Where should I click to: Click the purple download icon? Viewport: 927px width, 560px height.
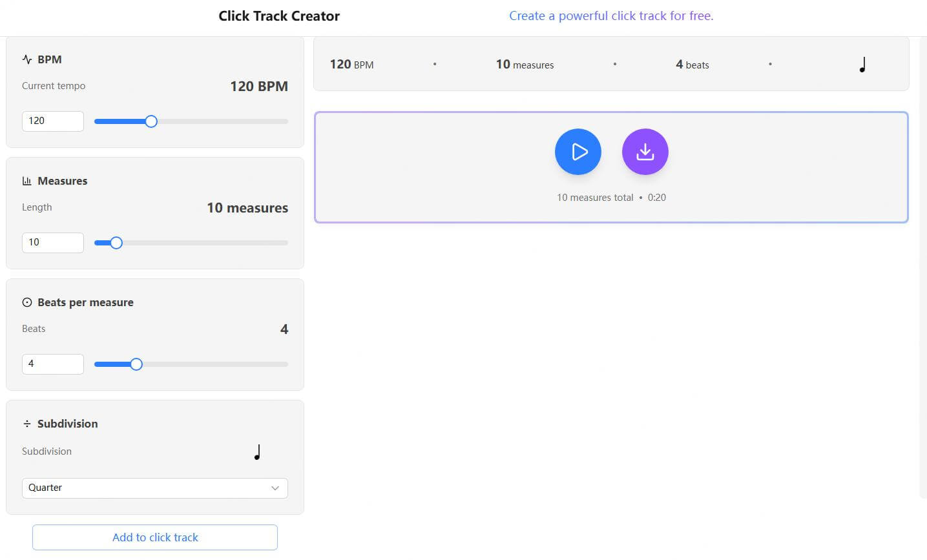(645, 151)
